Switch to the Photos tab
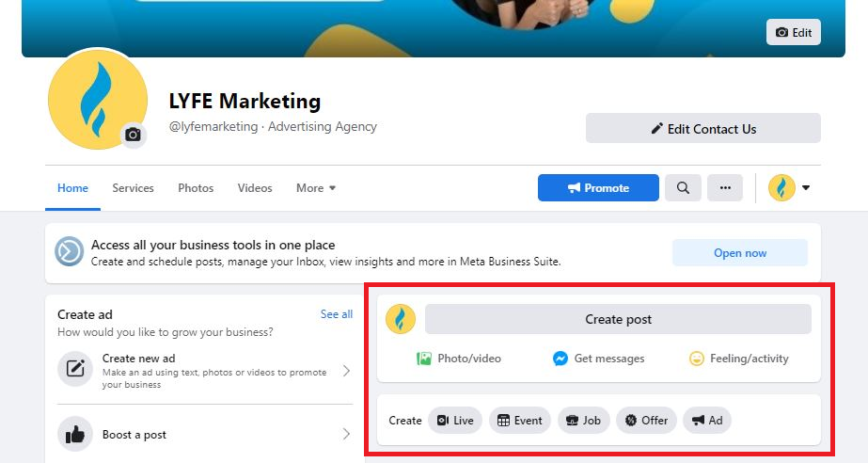Viewport: 868px width, 463px height. coord(196,188)
